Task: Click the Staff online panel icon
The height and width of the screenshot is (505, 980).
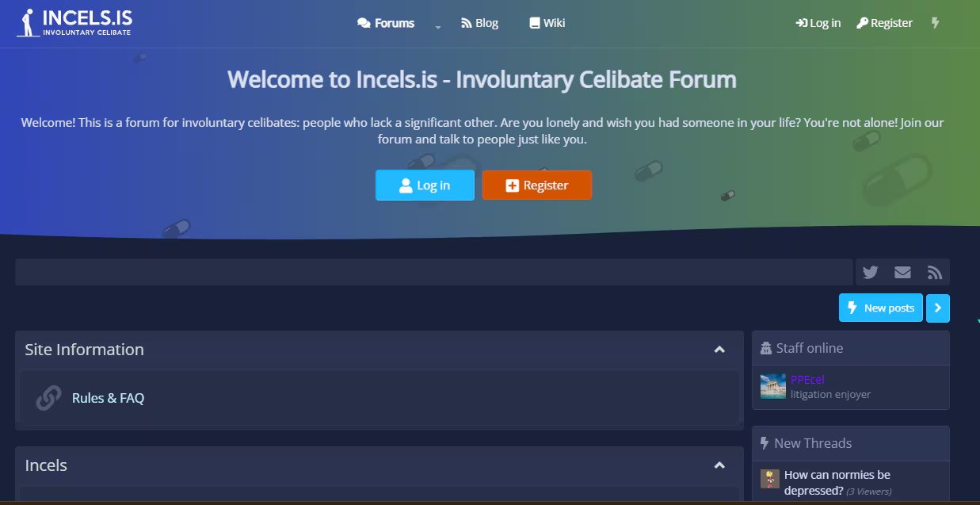Action: 765,347
